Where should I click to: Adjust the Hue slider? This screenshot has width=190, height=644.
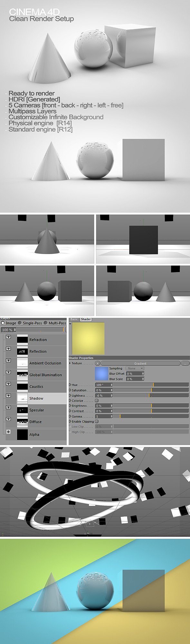pos(151,385)
